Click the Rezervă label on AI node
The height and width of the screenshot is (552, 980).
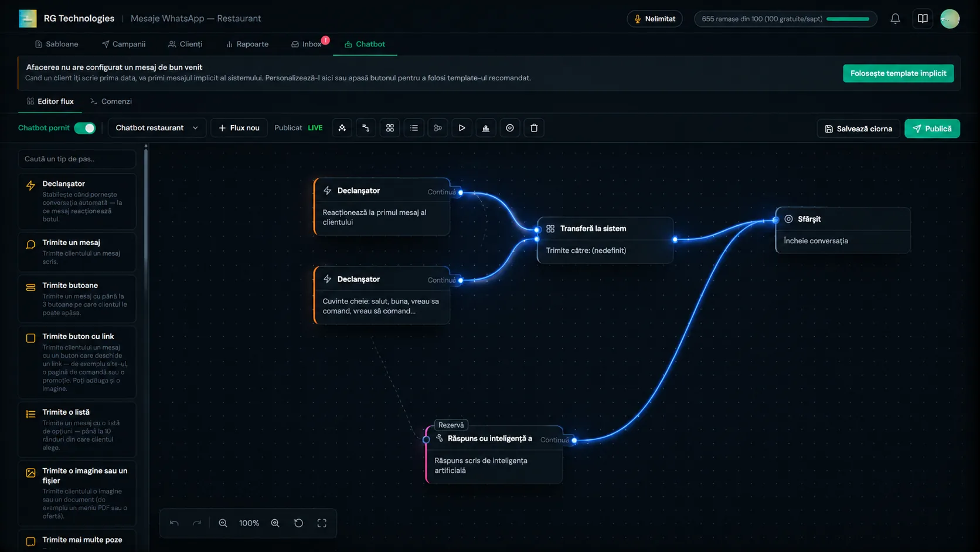(451, 425)
